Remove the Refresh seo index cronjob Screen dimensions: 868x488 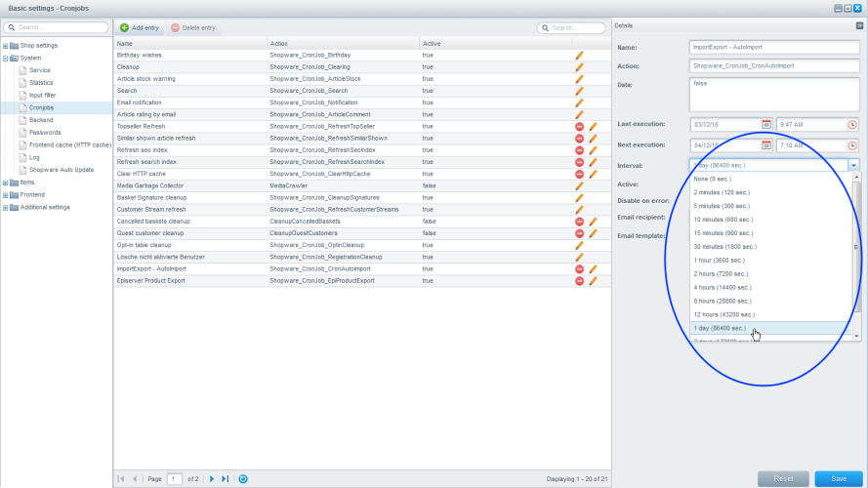tap(579, 150)
